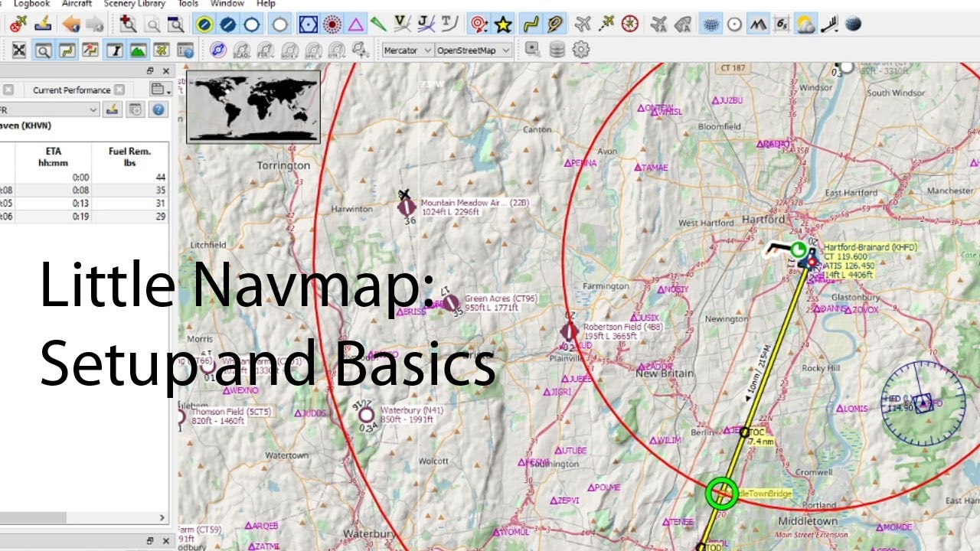Click the map detail magnifier icon beside theme

tap(532, 51)
